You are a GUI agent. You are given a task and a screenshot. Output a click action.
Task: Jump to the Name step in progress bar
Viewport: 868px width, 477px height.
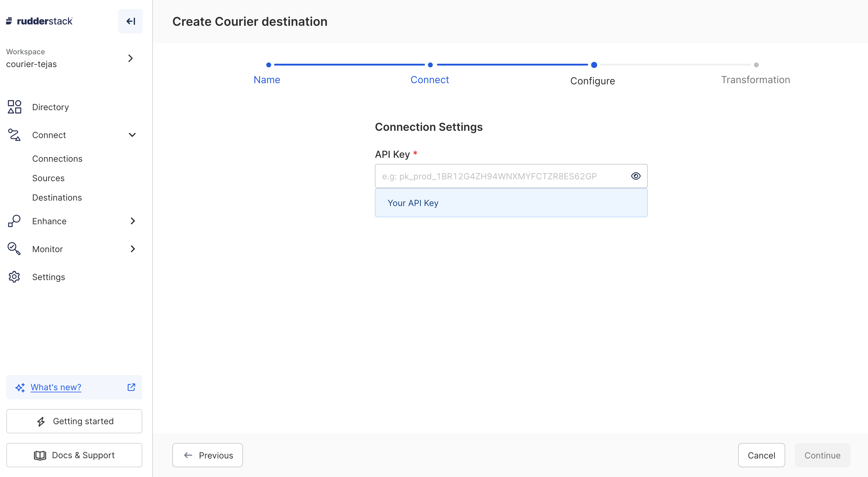point(267,79)
